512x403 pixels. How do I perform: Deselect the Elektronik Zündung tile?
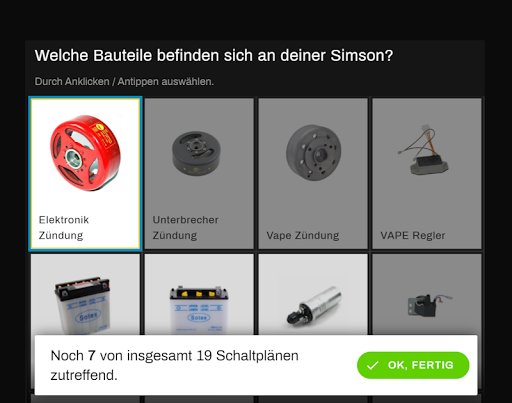tap(85, 173)
